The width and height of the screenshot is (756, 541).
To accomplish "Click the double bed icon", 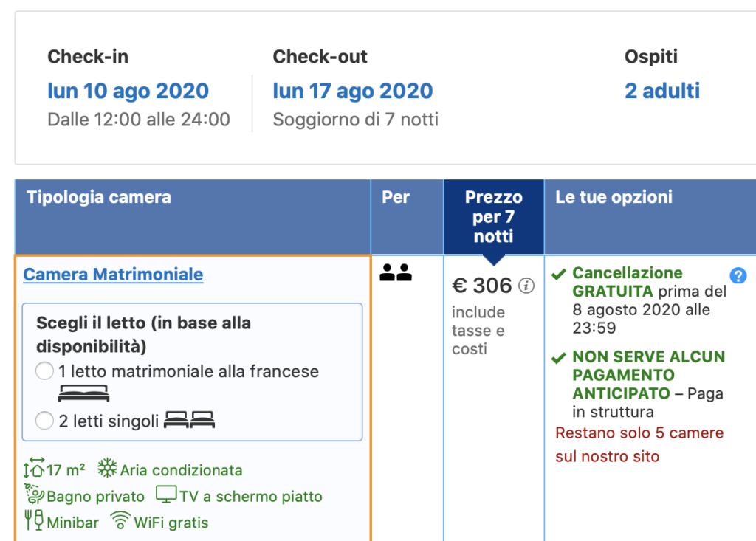I will click(83, 393).
